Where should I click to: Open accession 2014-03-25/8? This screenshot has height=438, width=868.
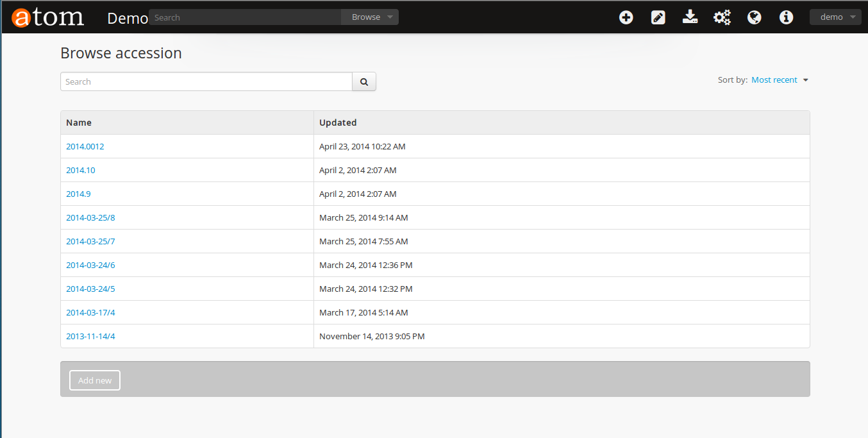[x=90, y=217]
